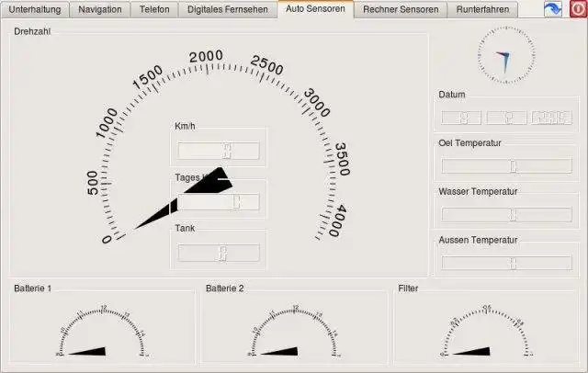Viewport: 588px width, 373px height.
Task: Click the Filter label
Action: click(408, 288)
